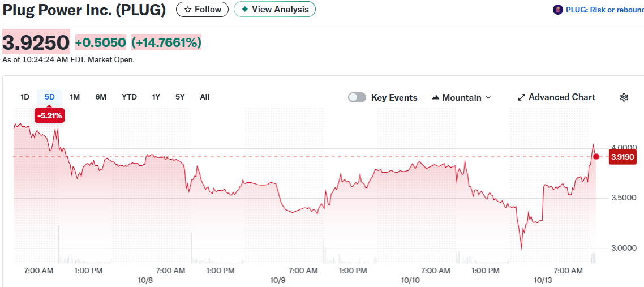The image size is (644, 287).
Task: Click the red current price marker dot
Action: [x=596, y=156]
